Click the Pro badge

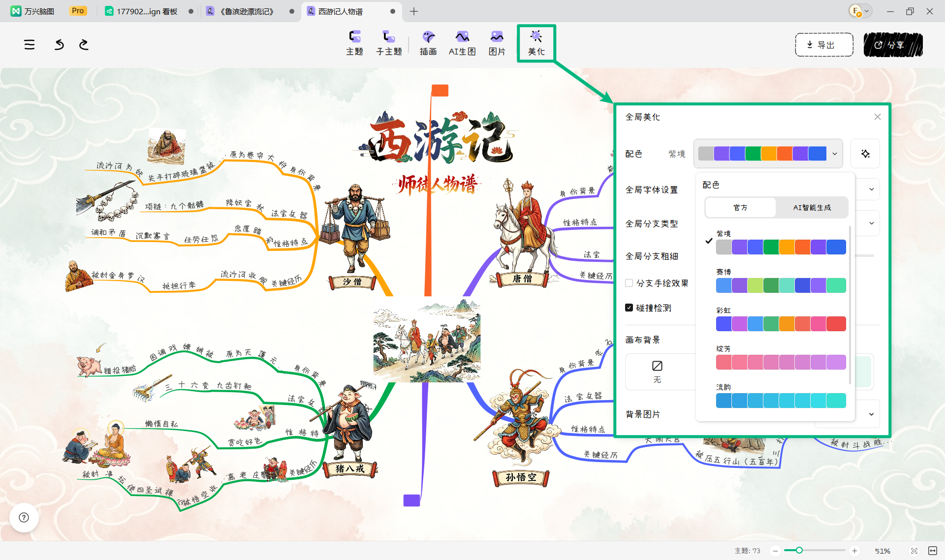[x=78, y=11]
